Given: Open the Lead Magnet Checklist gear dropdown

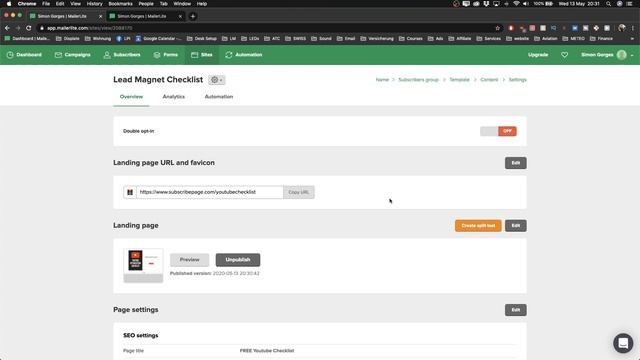Looking at the screenshot, I should click(x=216, y=80).
